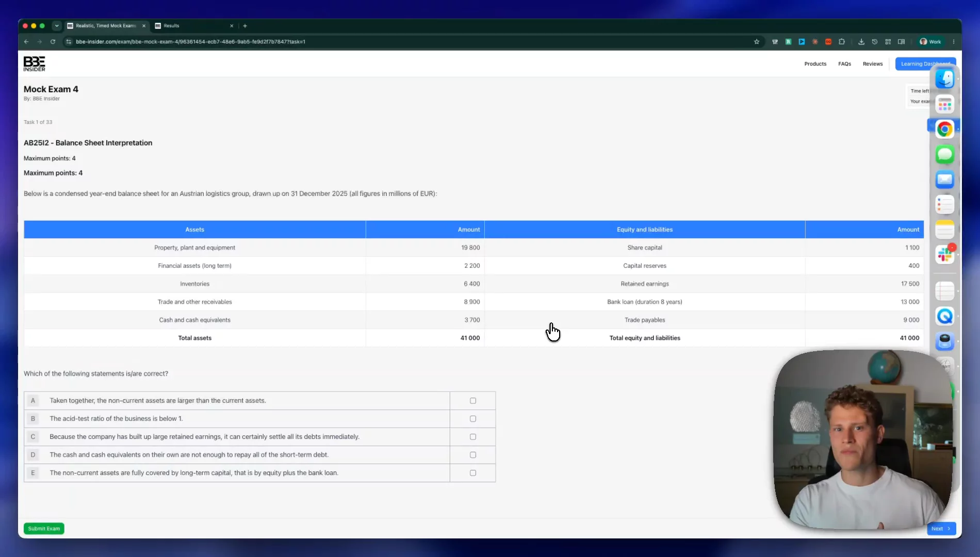Click the browser forward arrow

pos(39,42)
